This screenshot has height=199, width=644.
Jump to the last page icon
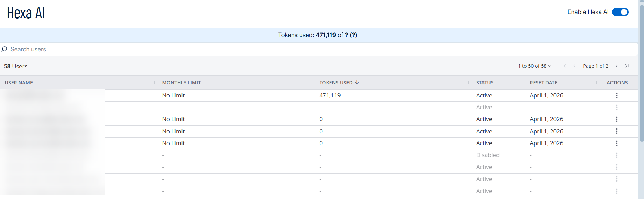coord(627,66)
